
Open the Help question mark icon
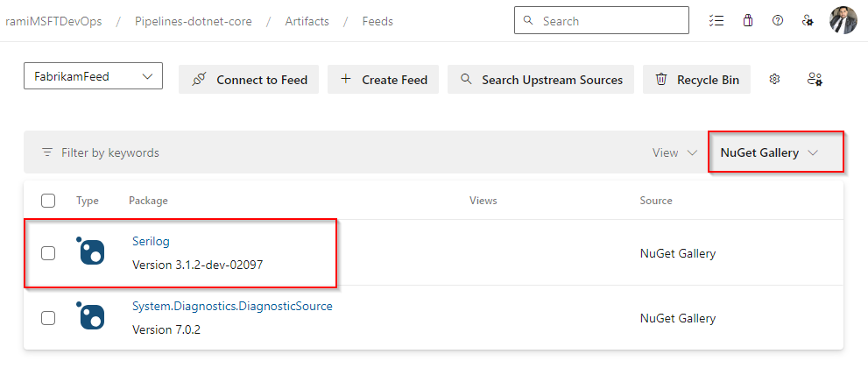778,21
